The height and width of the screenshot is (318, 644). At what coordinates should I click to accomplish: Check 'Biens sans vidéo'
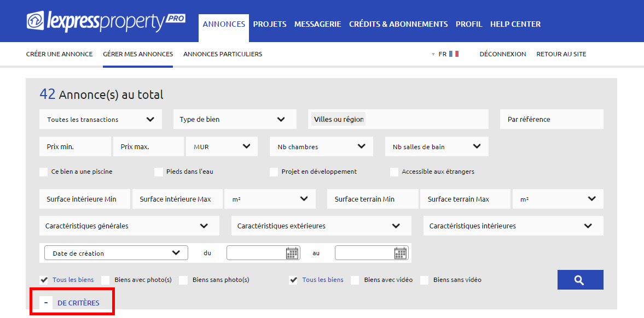(425, 280)
